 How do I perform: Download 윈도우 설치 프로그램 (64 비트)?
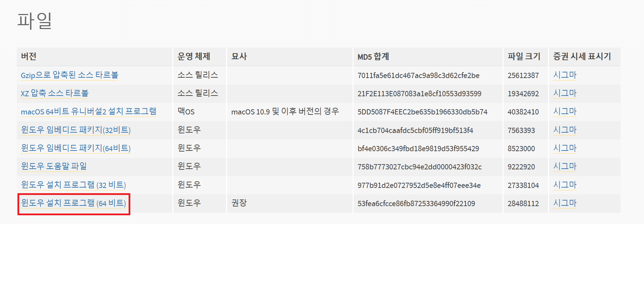(73, 203)
